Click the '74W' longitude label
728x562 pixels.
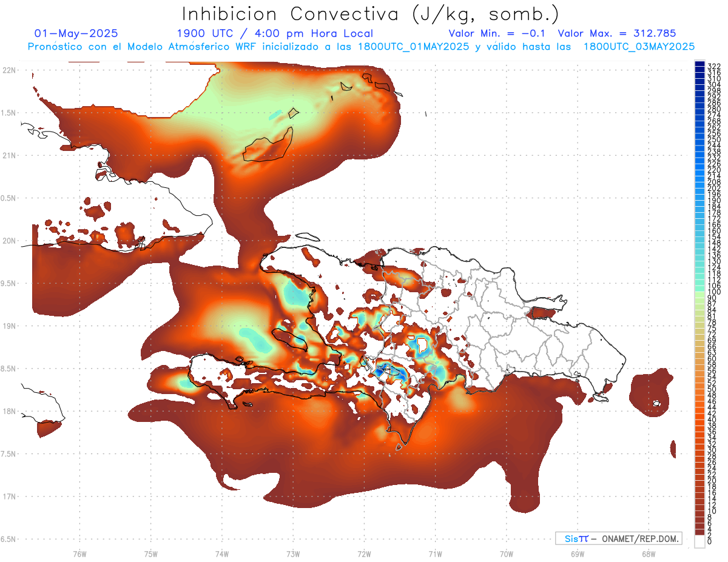click(x=222, y=554)
